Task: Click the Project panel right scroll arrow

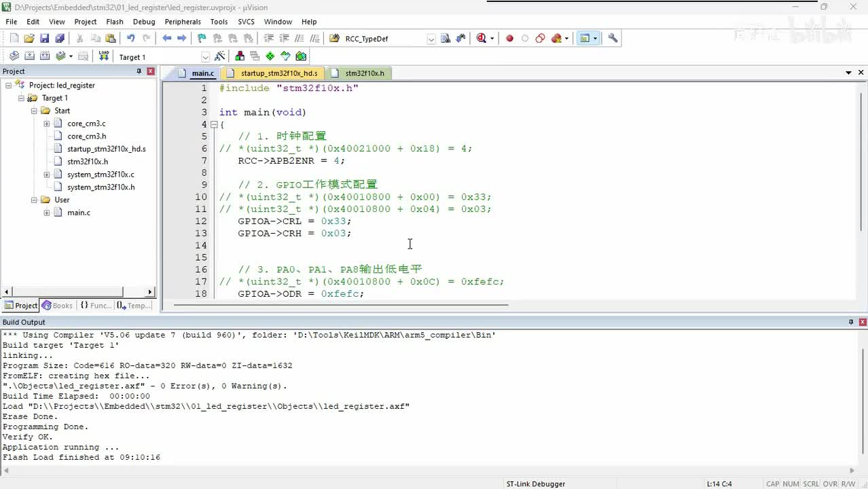Action: point(150,292)
